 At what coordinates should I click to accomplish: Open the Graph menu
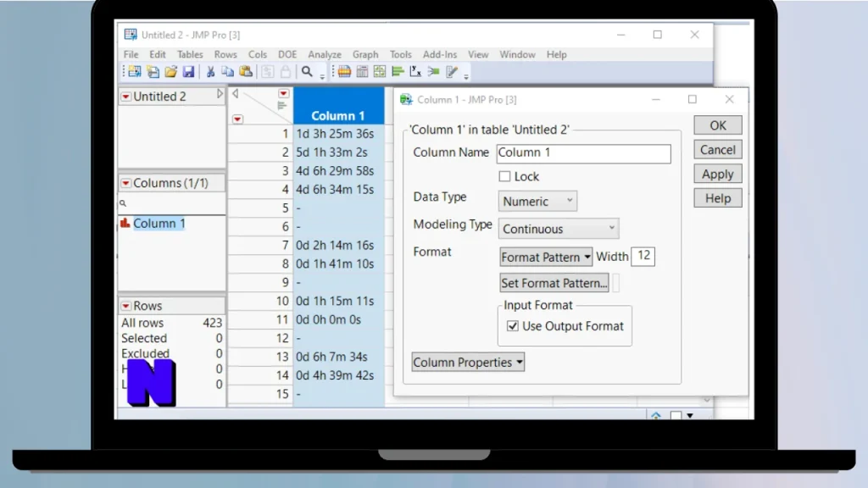click(365, 54)
